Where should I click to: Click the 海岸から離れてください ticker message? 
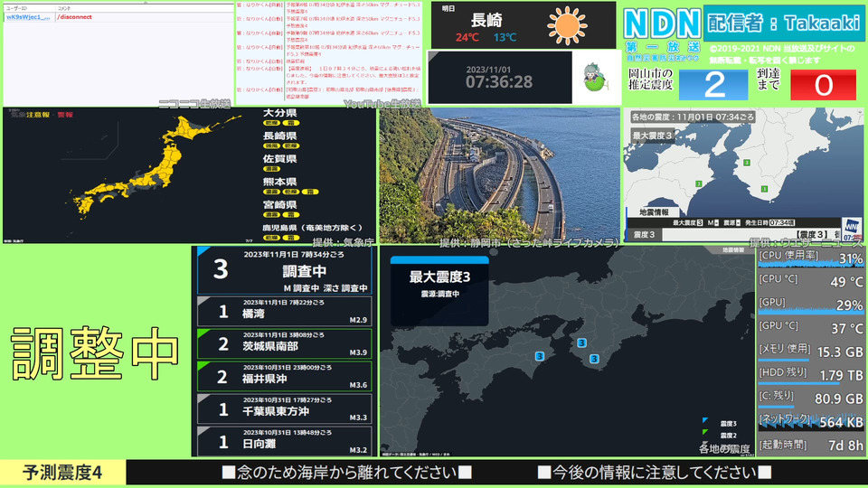(346, 473)
